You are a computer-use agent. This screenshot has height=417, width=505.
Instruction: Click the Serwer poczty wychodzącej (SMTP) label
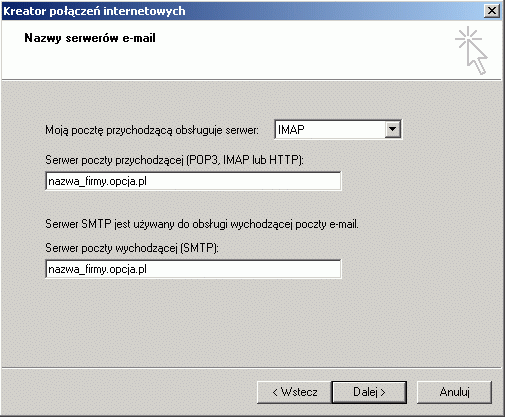[x=132, y=248]
